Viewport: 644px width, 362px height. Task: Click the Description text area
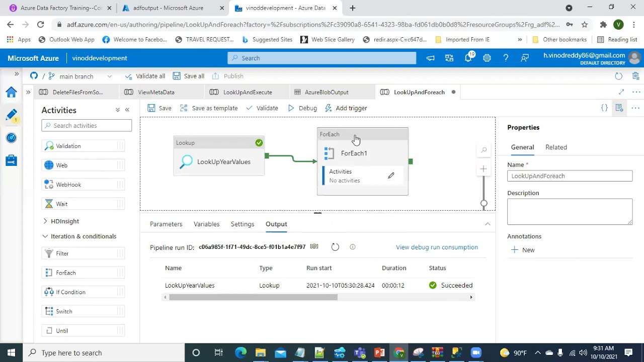tap(570, 211)
